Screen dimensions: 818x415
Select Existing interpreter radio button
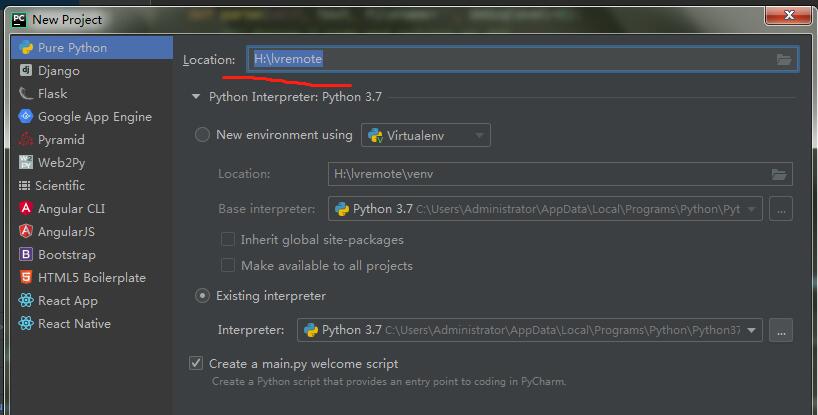pyautogui.click(x=202, y=296)
